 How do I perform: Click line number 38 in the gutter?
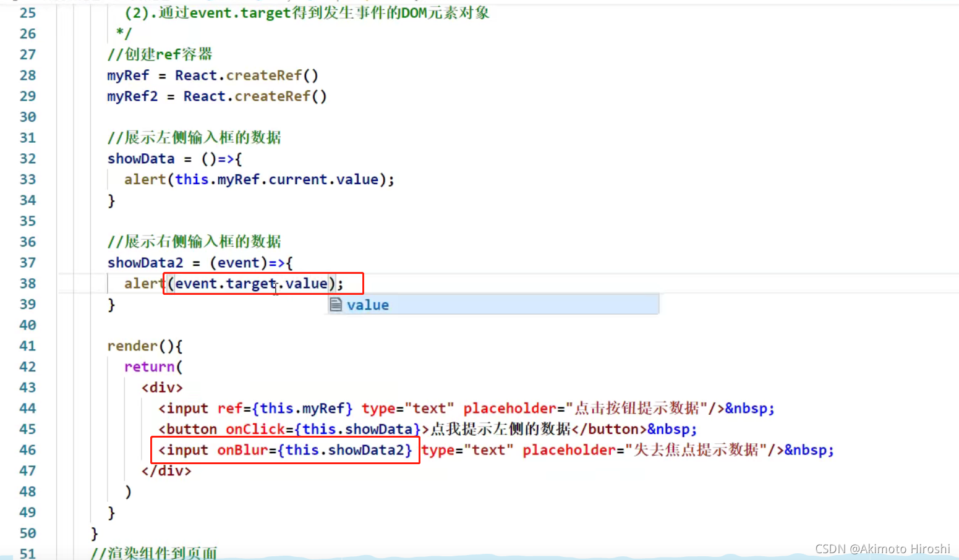pos(28,283)
